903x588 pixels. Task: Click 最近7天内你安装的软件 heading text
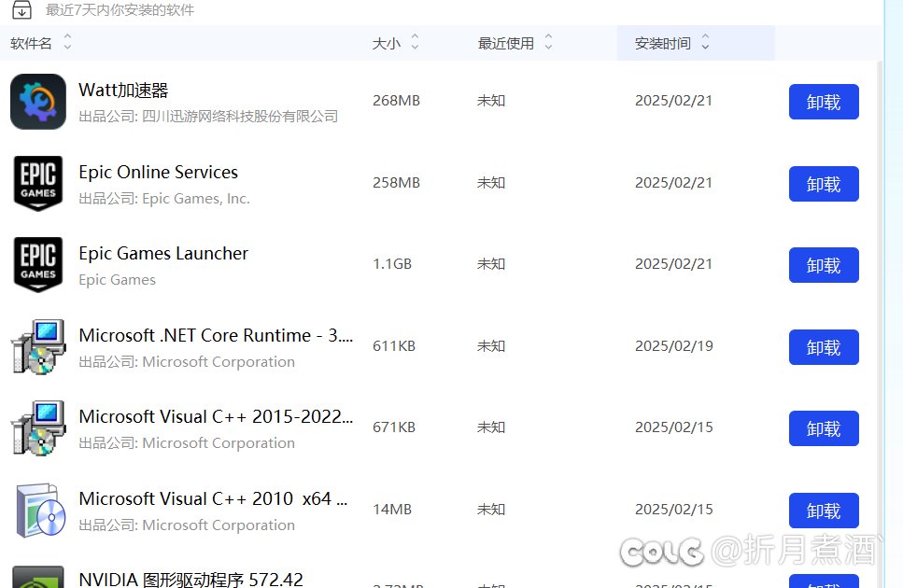[120, 10]
